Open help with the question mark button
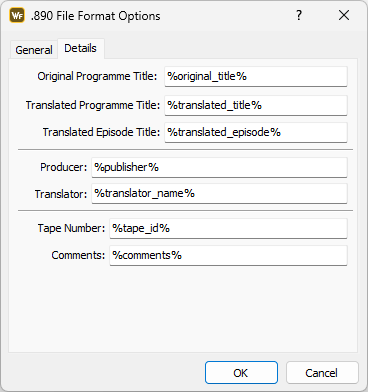This screenshot has height=392, width=368. pos(299,15)
